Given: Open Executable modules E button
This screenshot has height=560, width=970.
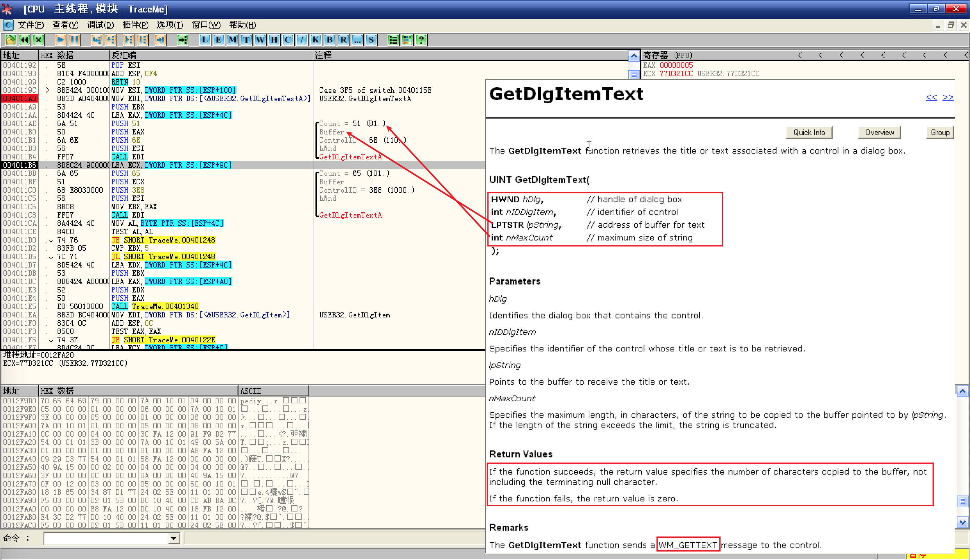Looking at the screenshot, I should pyautogui.click(x=218, y=40).
